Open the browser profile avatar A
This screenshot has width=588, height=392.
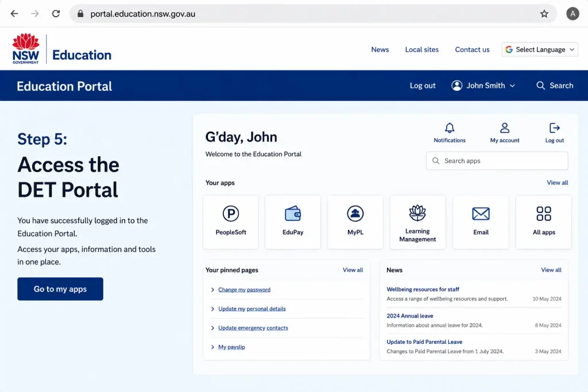(x=572, y=14)
